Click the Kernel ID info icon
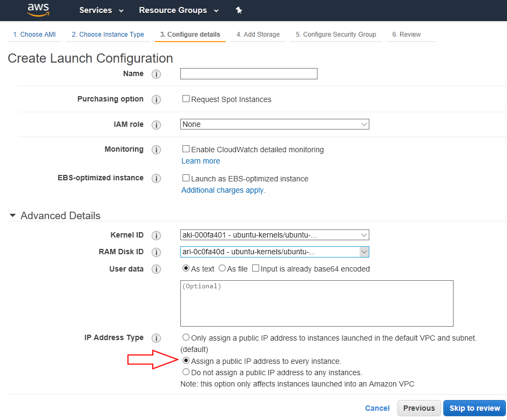507x420 pixels. point(157,235)
